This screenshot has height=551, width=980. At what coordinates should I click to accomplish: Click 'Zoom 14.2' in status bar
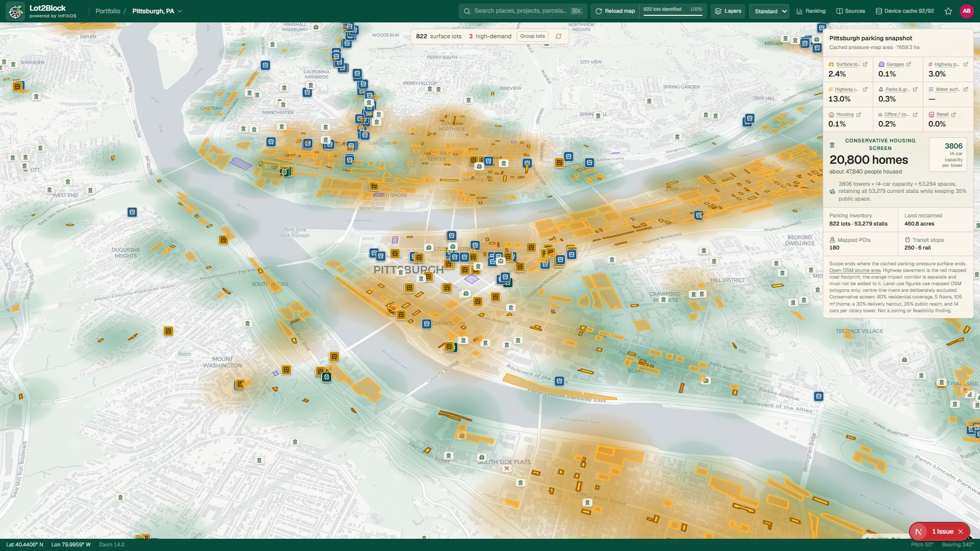click(111, 544)
